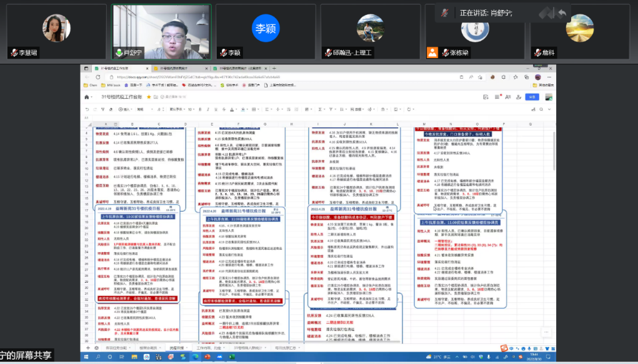Click the clear format eraser icon
638x364 pixels.
click(111, 109)
